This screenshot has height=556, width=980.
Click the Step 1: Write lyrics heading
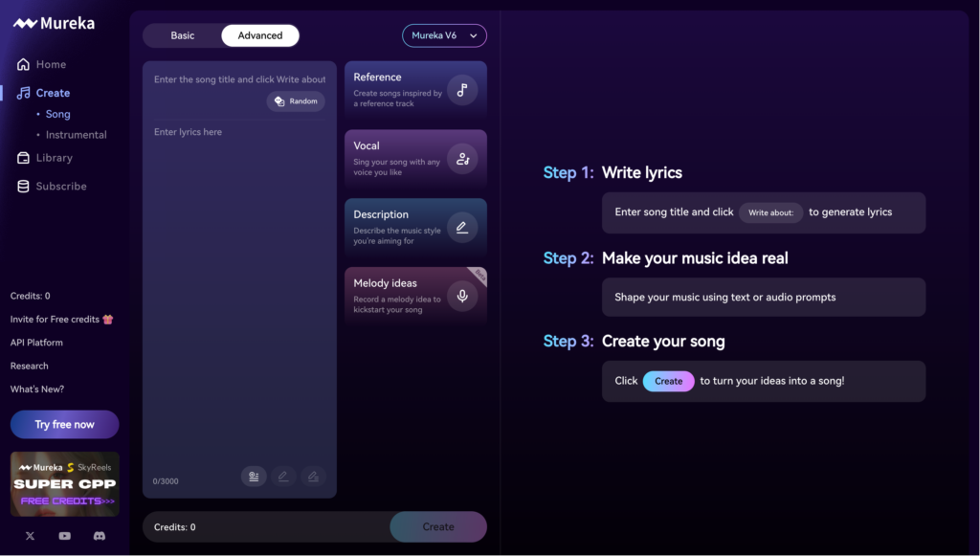pyautogui.click(x=612, y=173)
